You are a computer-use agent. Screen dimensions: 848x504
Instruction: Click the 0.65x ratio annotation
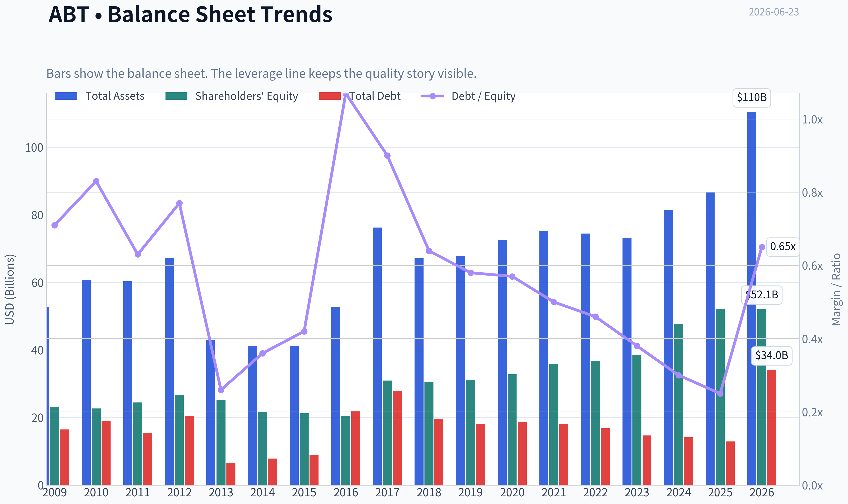click(x=782, y=246)
